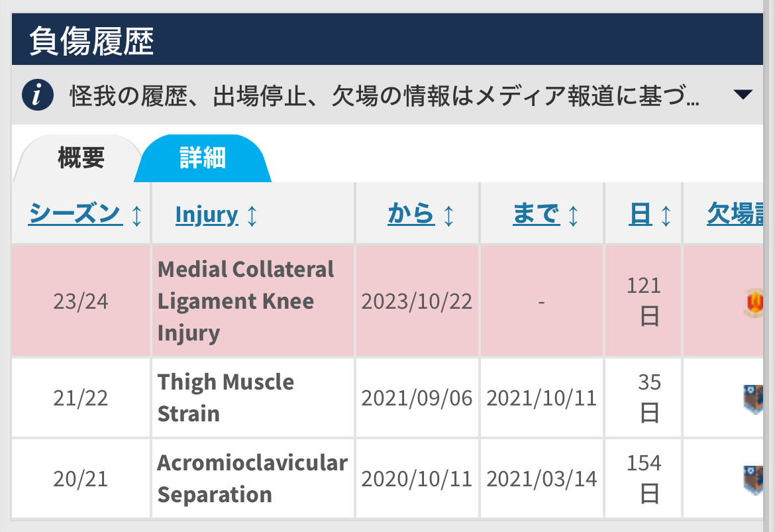Click club crest in the 21/22 row

coord(754,399)
